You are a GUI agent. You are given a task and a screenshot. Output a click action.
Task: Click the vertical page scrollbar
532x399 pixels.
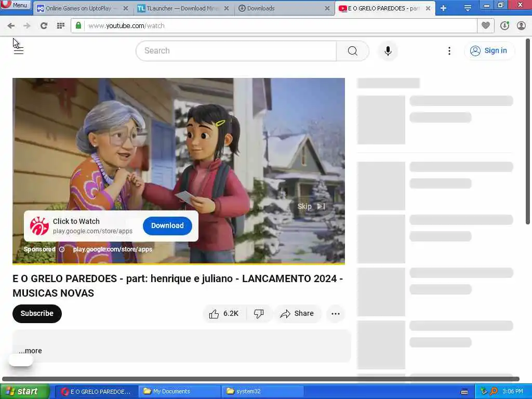pyautogui.click(x=528, y=131)
